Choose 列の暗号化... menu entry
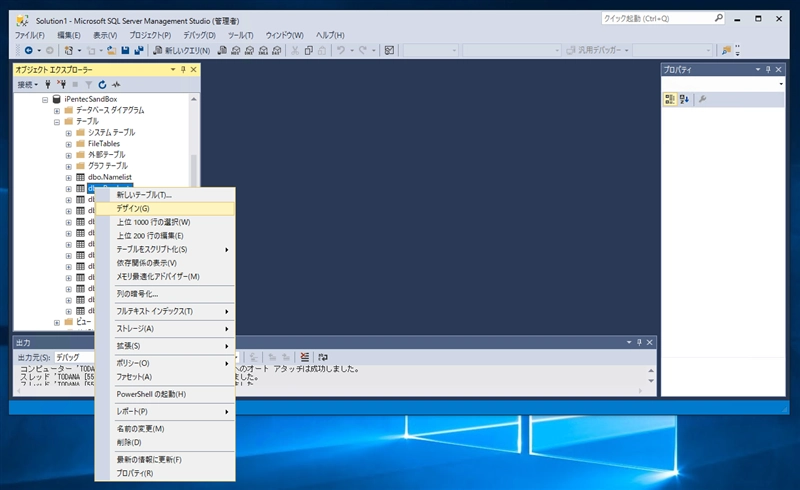 (x=165, y=294)
